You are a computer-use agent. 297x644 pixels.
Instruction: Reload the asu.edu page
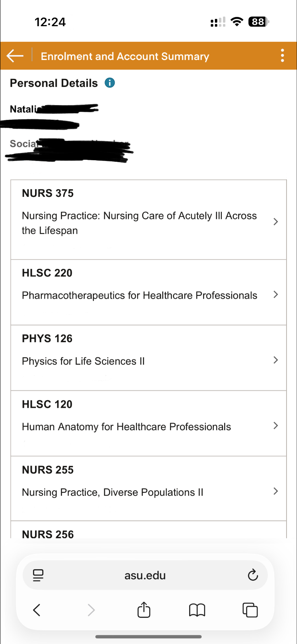[x=253, y=575]
